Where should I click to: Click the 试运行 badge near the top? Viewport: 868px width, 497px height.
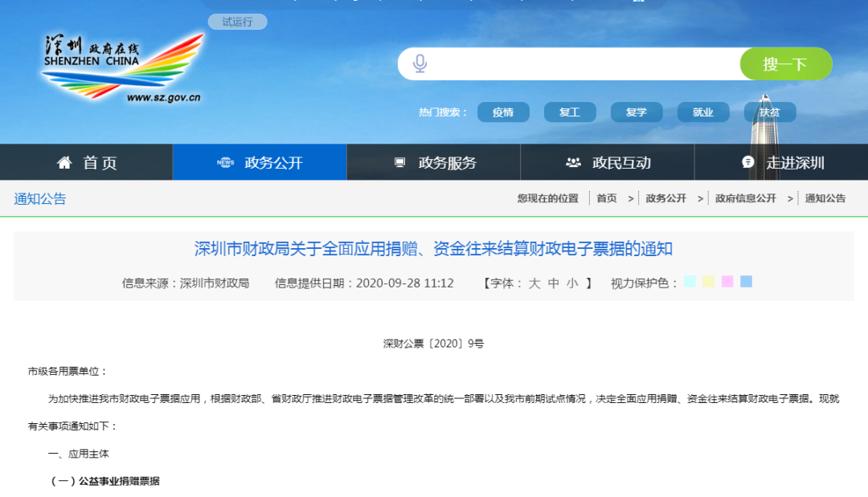click(x=236, y=22)
